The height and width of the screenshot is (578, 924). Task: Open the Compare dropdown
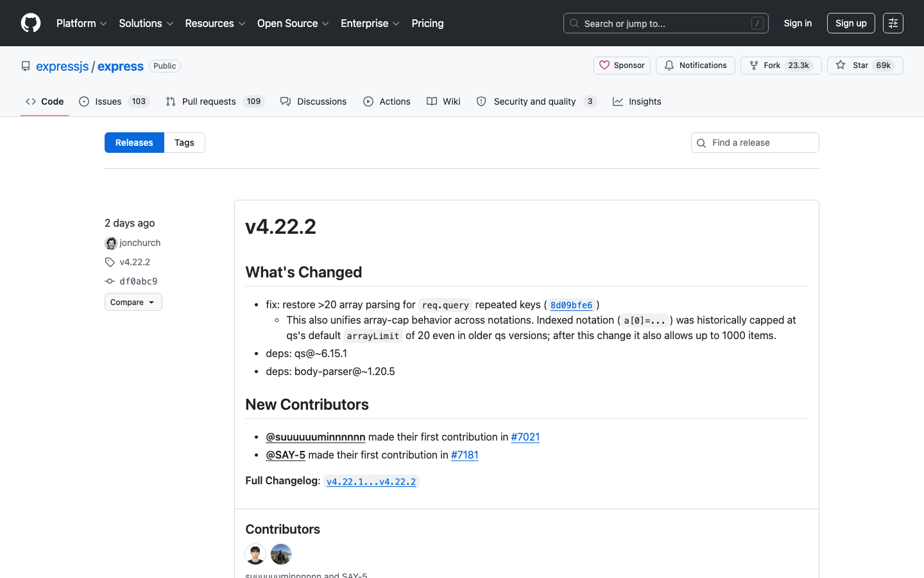coord(133,302)
